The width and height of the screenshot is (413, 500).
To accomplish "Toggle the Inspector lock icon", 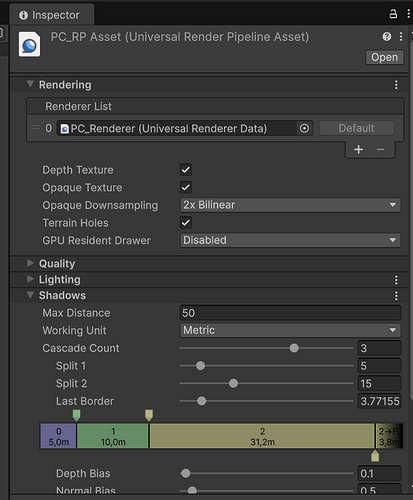I will pos(393,14).
